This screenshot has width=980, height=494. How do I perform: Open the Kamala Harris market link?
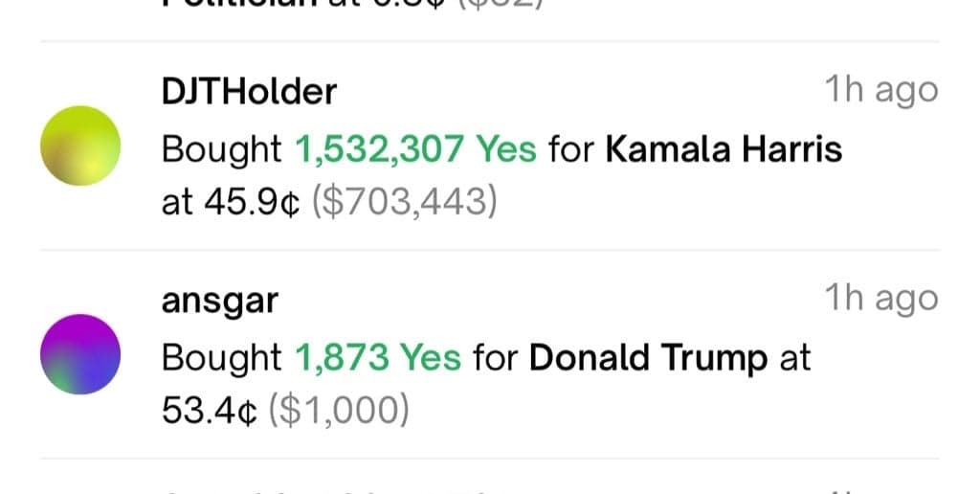(x=724, y=149)
